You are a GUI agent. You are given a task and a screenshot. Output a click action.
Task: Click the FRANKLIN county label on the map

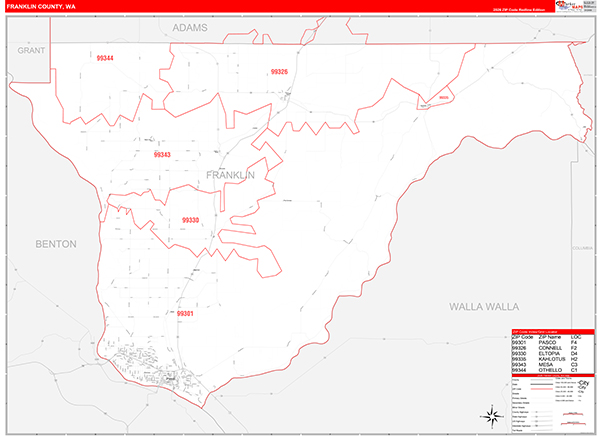coord(230,175)
